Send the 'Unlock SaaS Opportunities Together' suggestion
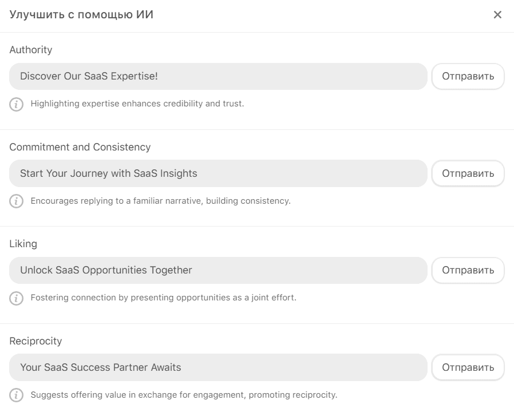Screen dimensions: 514x420 coord(468,271)
